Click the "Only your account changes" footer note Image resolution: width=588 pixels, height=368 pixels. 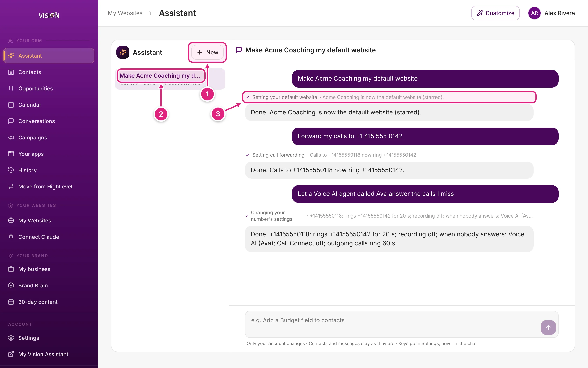point(362,343)
